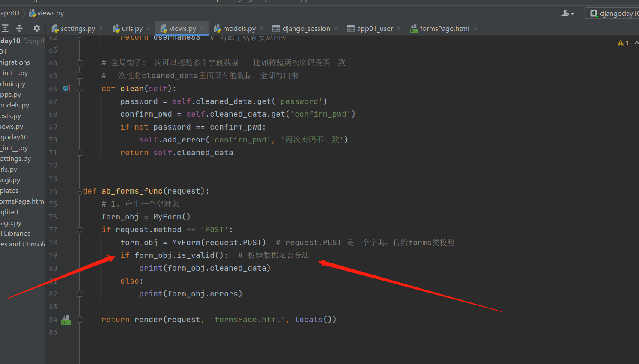Collapse the ab_forms_func function at line 74

click(x=79, y=191)
